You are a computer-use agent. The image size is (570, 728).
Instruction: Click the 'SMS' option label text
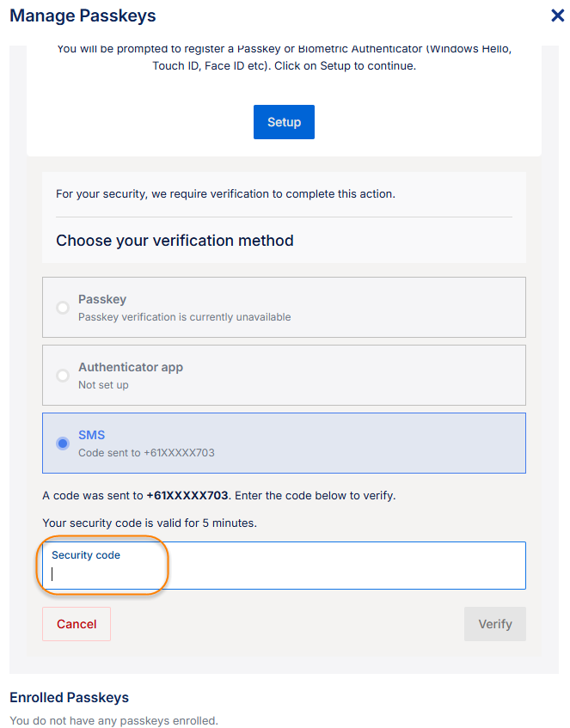tap(91, 435)
